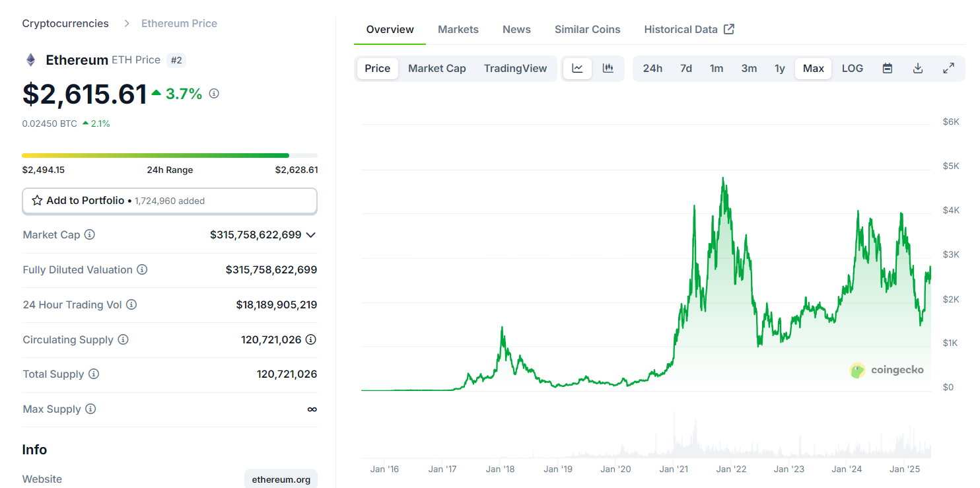The width and height of the screenshot is (980, 488).
Task: Click the $18,189,905,219 trading volume value
Action: (x=277, y=304)
